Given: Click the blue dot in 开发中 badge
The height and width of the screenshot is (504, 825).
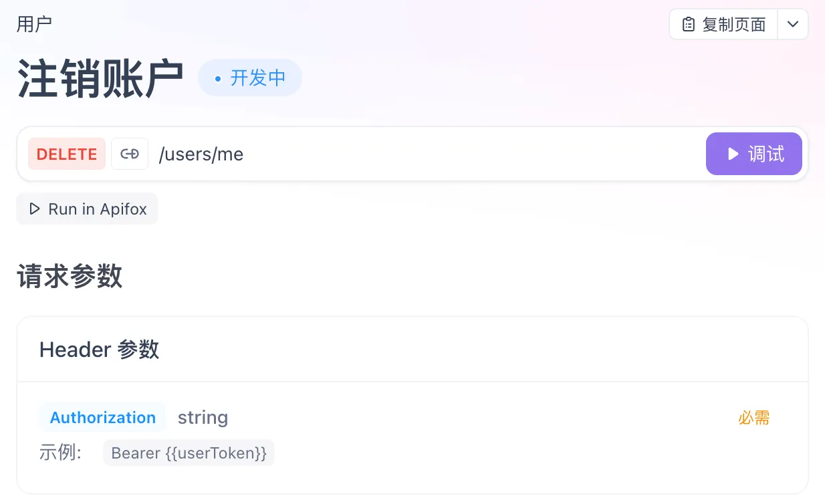Looking at the screenshot, I should 217,79.
